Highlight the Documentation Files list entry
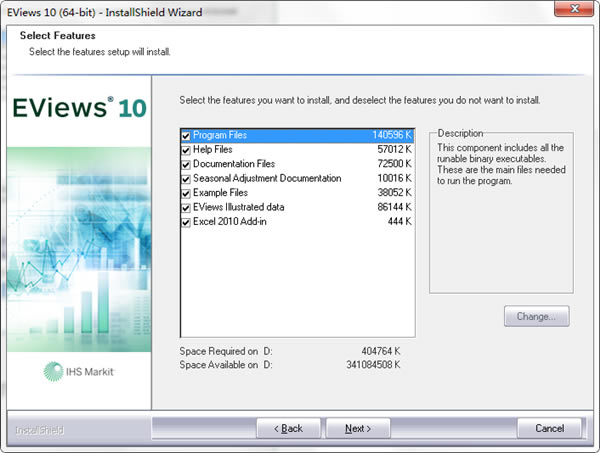600x453 pixels. (x=234, y=164)
